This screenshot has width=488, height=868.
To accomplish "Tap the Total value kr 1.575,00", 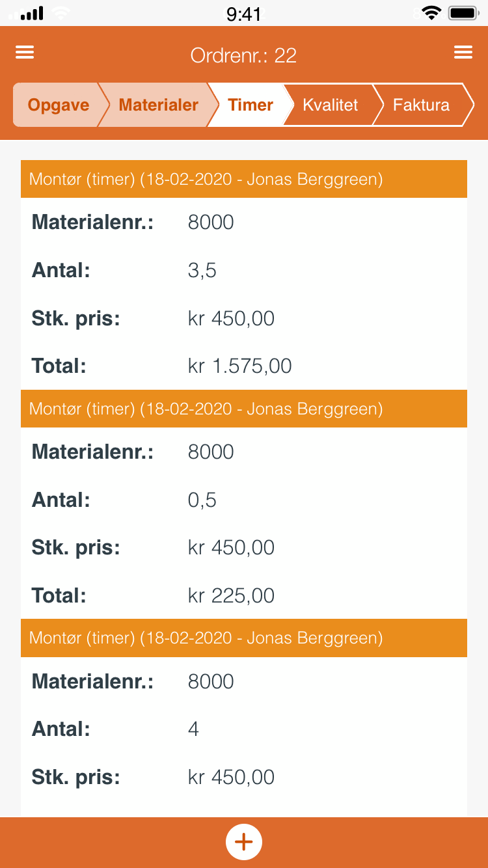I will click(x=239, y=366).
